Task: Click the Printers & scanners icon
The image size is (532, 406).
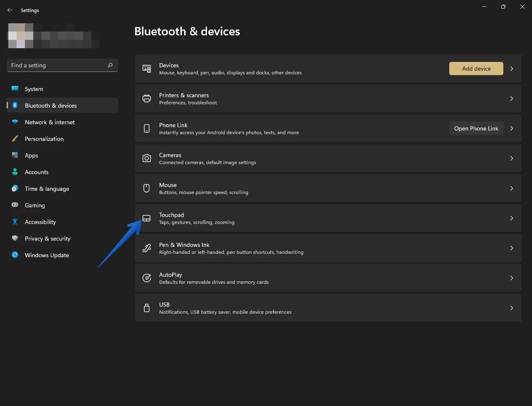Action: click(146, 98)
